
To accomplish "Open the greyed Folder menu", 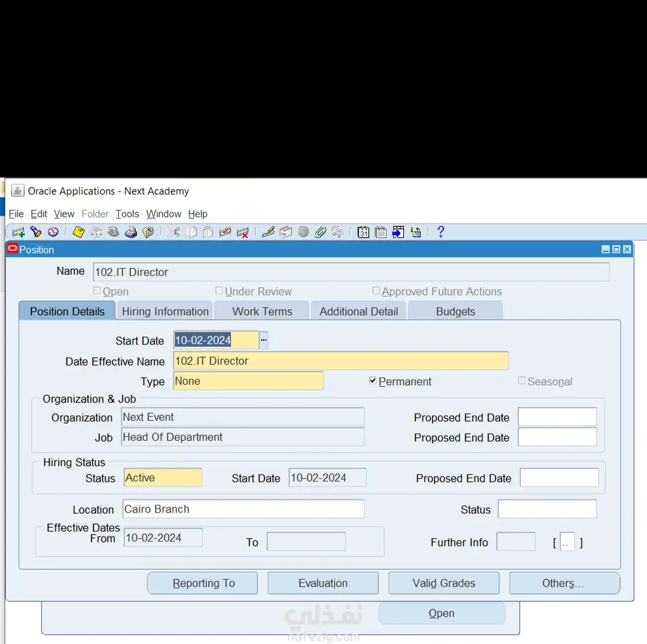I will click(95, 214).
